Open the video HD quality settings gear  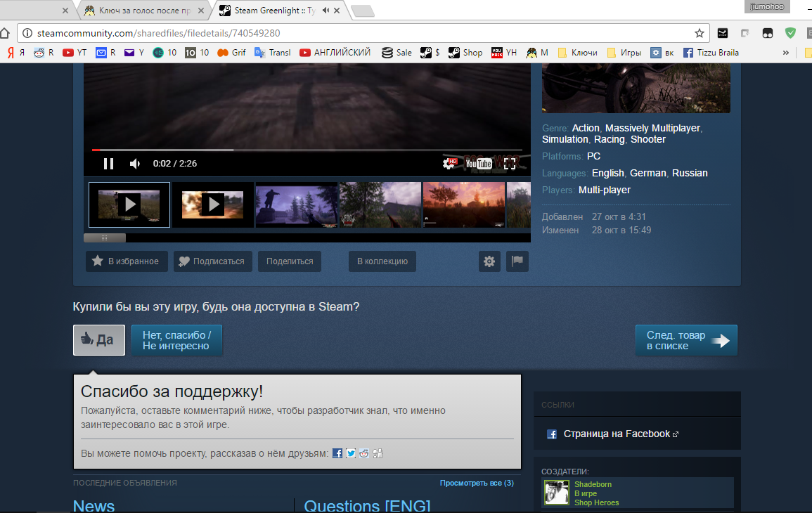pyautogui.click(x=449, y=164)
